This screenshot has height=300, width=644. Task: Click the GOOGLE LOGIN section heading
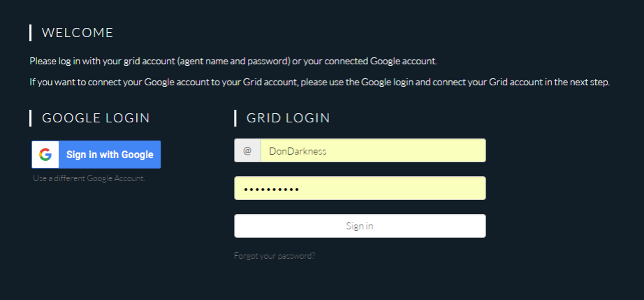coord(96,118)
